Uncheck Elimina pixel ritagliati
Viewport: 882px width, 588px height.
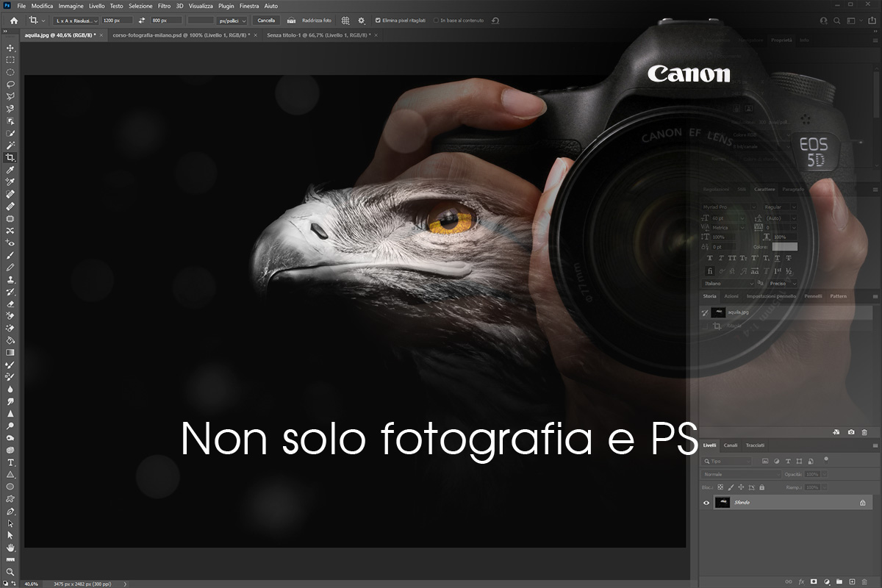click(x=378, y=21)
